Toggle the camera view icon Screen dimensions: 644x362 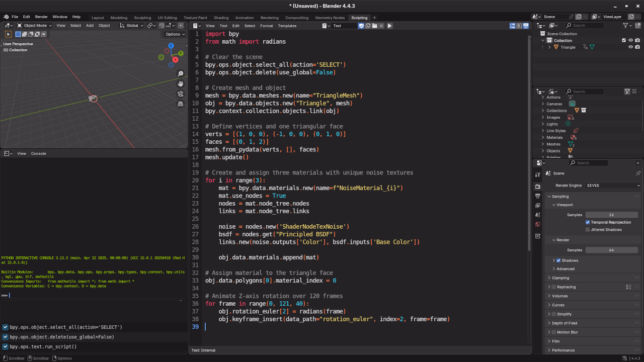(x=181, y=94)
